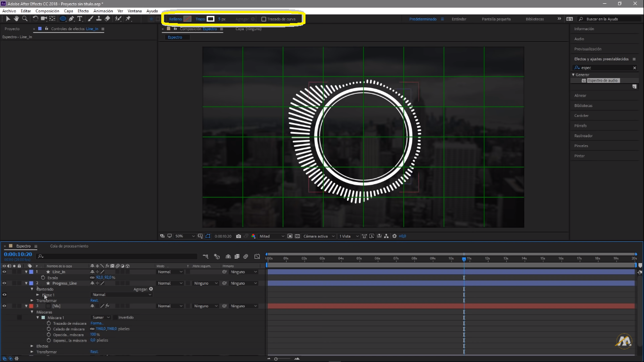Select the Hand tool
This screenshot has height=362, width=644.
pyautogui.click(x=16, y=19)
